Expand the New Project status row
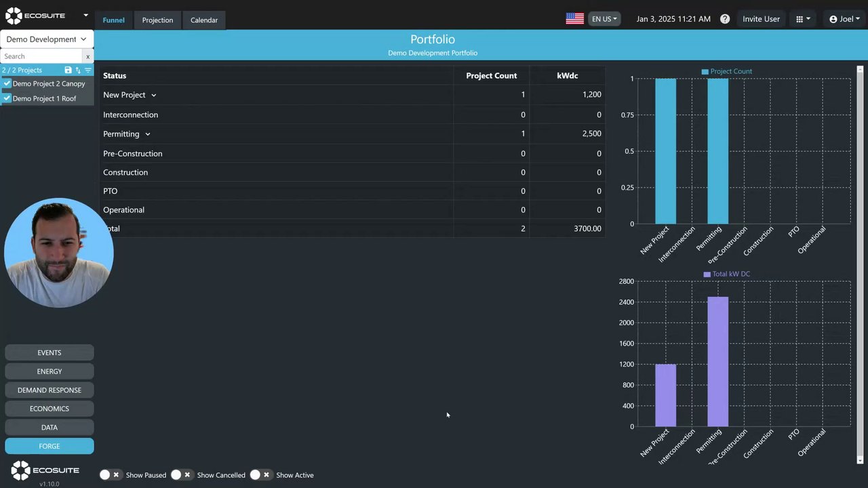Screen dimensions: 868x488 (154, 96)
